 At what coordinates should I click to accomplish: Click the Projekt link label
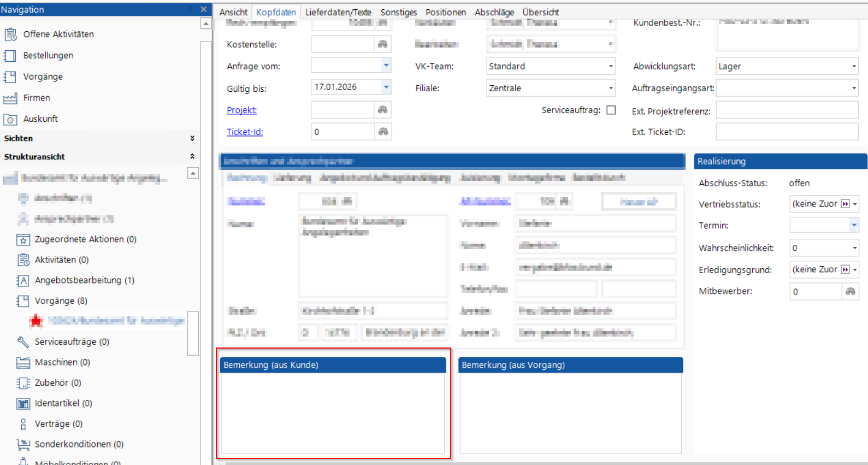(x=241, y=110)
